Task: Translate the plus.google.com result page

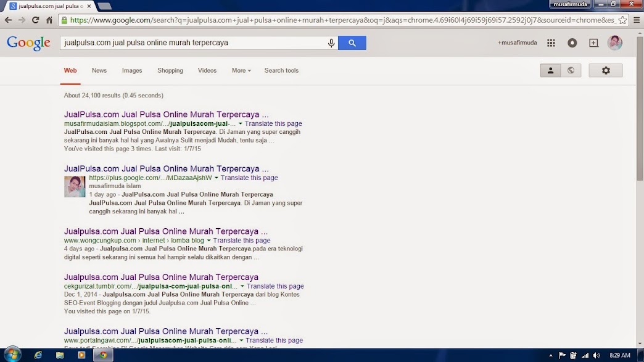Action: (249, 178)
